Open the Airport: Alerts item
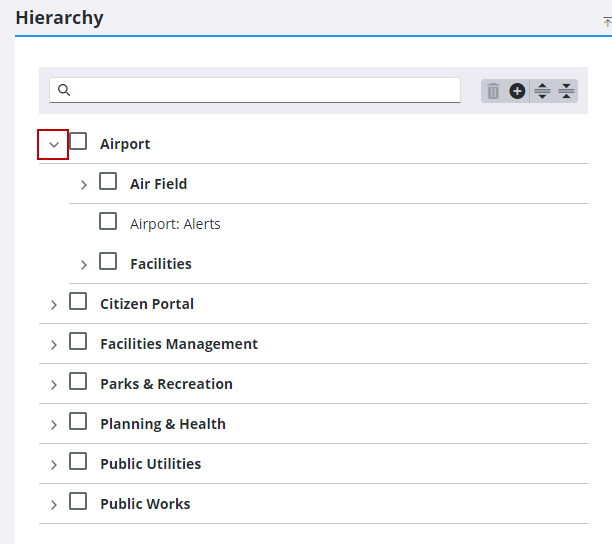 pyautogui.click(x=175, y=224)
